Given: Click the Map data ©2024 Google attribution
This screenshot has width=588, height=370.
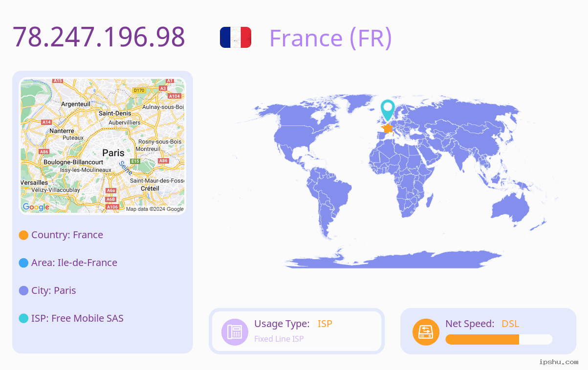Looking at the screenshot, I should pyautogui.click(x=155, y=209).
